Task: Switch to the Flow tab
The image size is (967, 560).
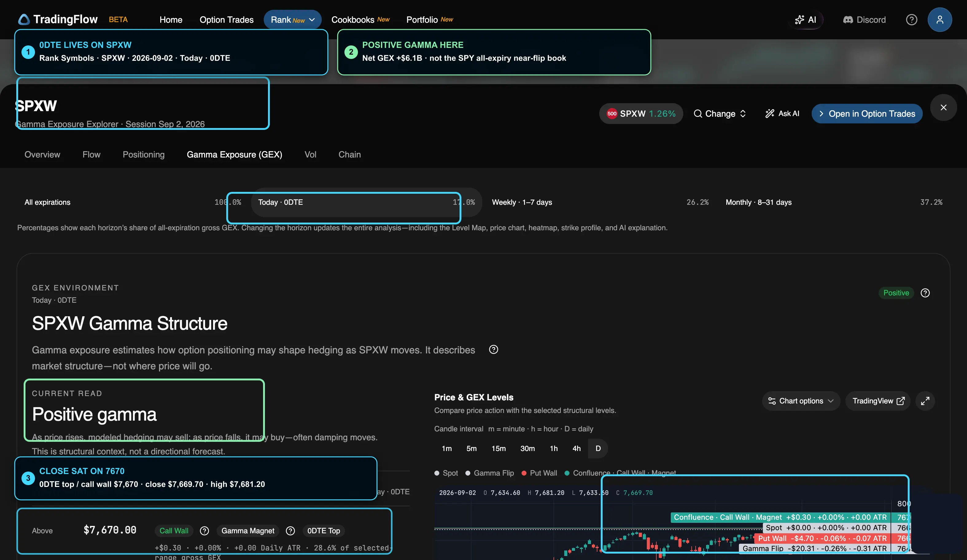Action: point(91,154)
